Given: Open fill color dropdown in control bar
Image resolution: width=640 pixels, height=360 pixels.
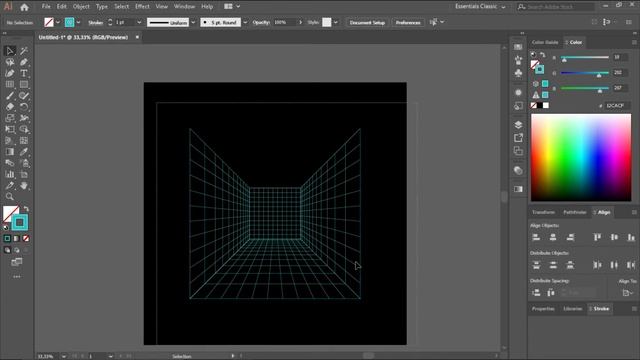Looking at the screenshot, I should click(58, 22).
